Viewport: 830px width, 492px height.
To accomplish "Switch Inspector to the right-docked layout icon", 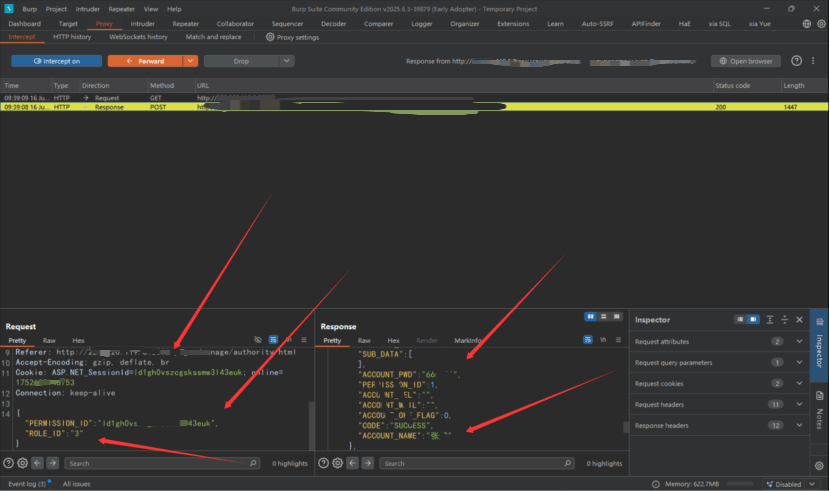I will point(753,319).
